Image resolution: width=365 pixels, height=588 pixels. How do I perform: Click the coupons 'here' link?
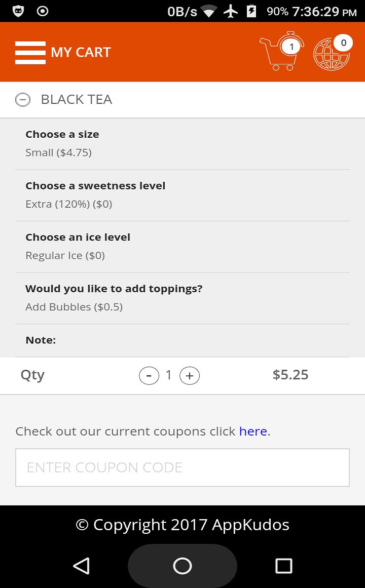[253, 431]
